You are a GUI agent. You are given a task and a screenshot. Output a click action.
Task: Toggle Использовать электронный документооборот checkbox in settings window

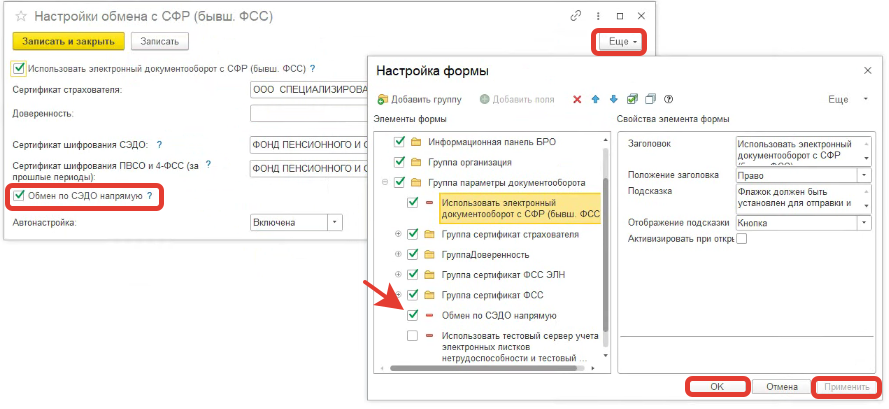click(x=19, y=69)
